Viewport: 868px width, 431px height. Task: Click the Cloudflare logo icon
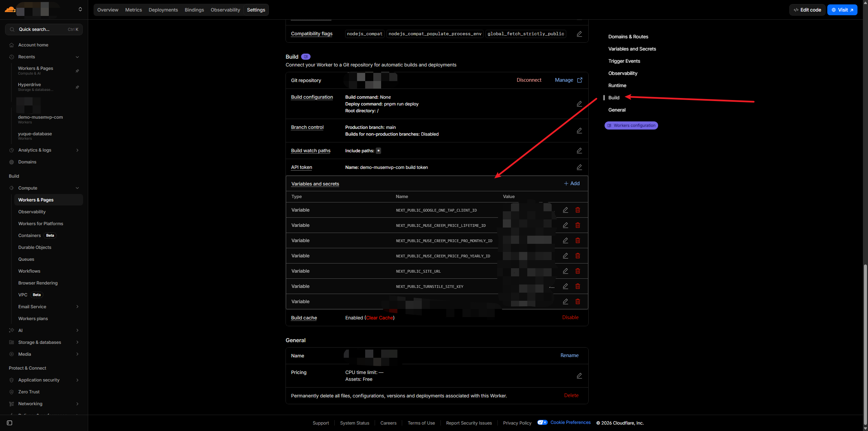(x=10, y=9)
